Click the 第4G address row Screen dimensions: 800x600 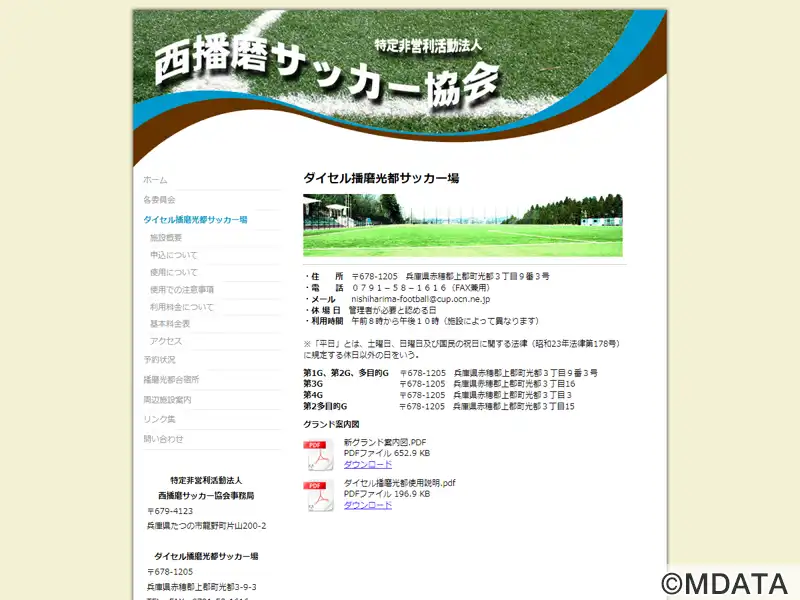pos(438,395)
